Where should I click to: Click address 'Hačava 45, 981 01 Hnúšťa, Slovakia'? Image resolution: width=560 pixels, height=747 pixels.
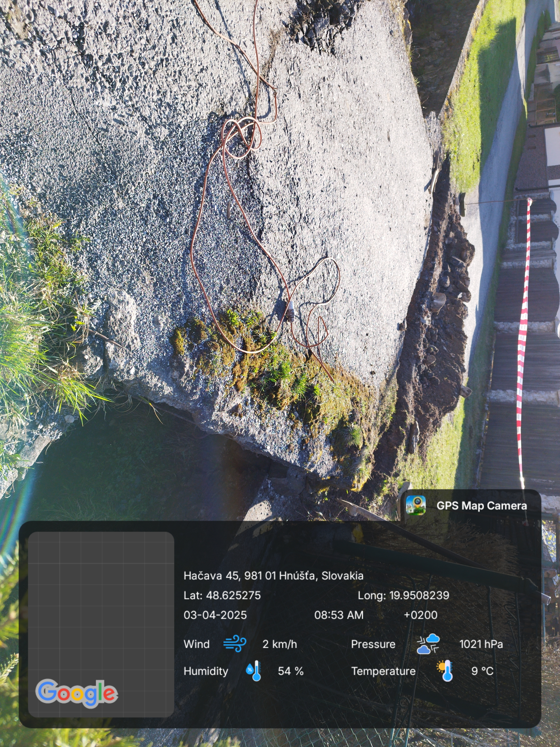point(273,576)
